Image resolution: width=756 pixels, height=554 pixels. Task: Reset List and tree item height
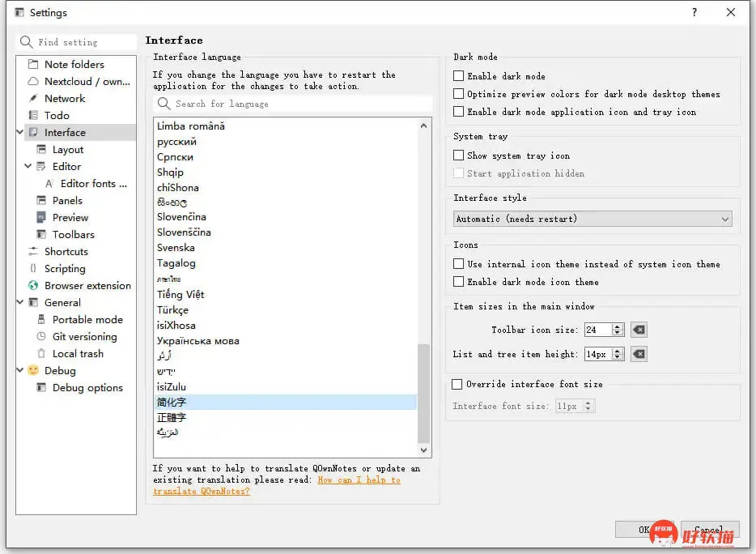pyautogui.click(x=639, y=354)
